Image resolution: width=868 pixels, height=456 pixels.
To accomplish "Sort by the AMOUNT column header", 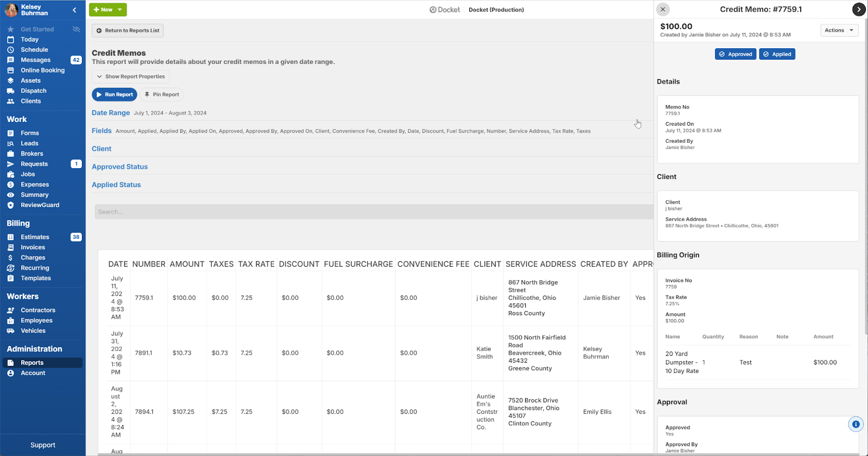I will coord(187,264).
